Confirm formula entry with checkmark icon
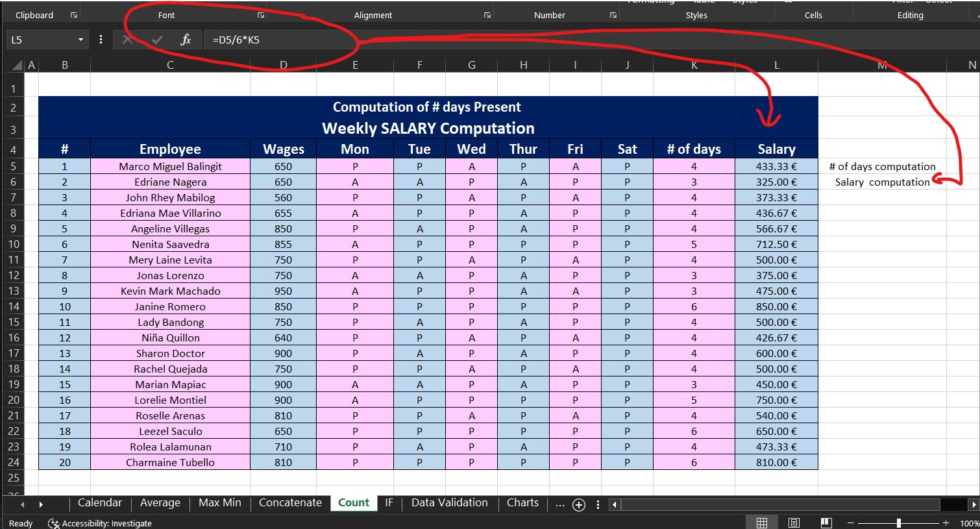The width and height of the screenshot is (980, 529). (x=156, y=40)
